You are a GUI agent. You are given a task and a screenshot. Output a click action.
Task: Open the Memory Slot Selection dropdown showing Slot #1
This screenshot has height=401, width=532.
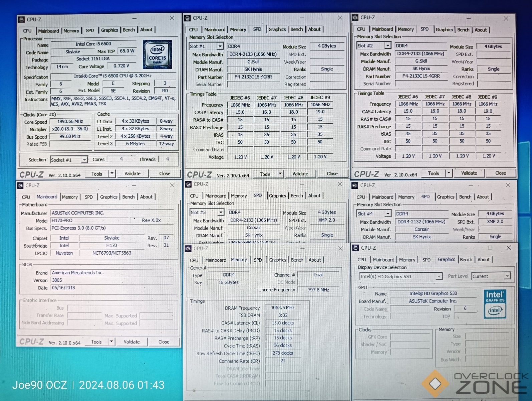click(206, 46)
